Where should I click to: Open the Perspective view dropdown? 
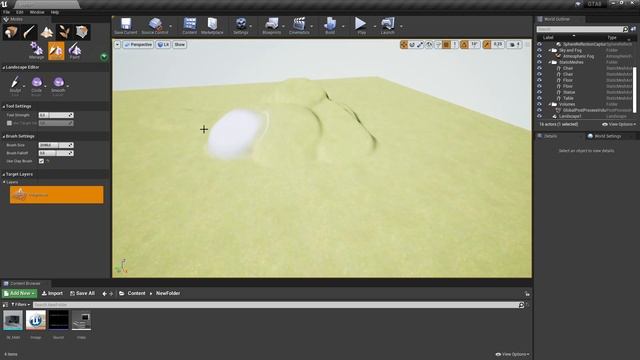(138, 44)
